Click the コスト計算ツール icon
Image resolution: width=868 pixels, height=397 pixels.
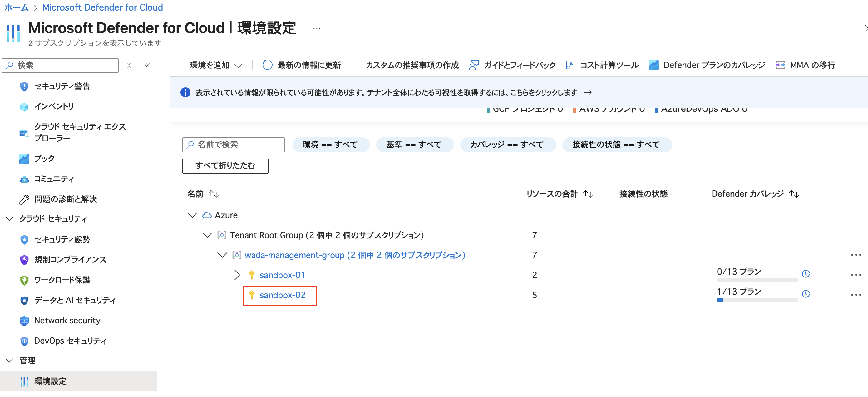[x=570, y=65]
